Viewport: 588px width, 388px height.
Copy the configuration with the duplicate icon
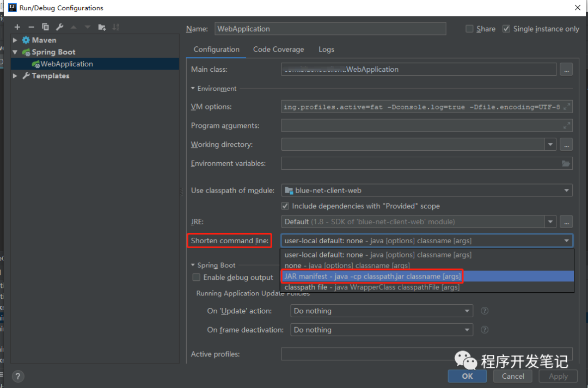pos(45,27)
